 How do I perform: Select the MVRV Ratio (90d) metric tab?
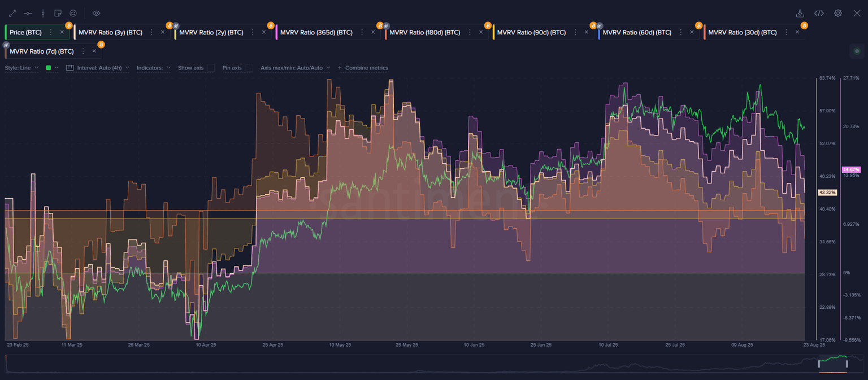click(x=533, y=33)
